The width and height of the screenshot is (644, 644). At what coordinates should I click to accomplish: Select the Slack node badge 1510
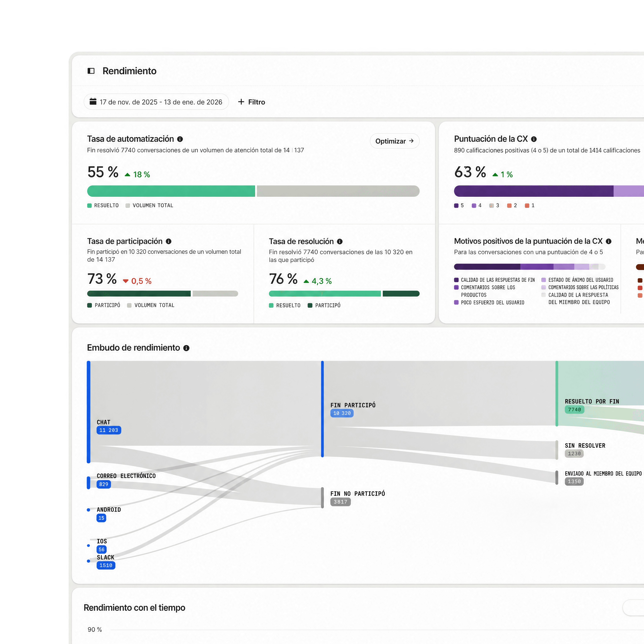(x=106, y=565)
